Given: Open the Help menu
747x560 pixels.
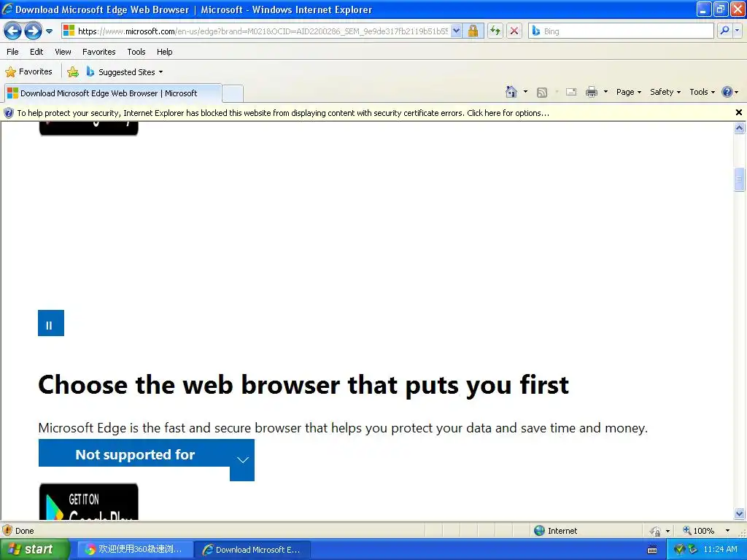Looking at the screenshot, I should 165,52.
